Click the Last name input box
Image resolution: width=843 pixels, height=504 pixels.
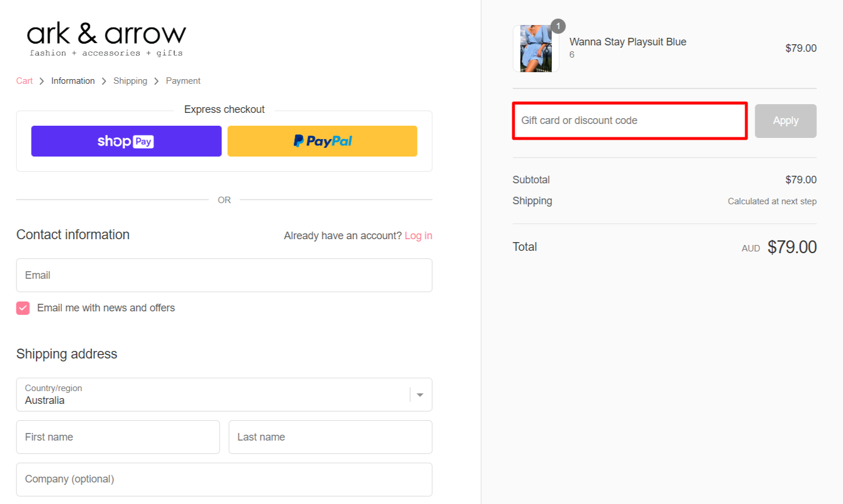330,436
